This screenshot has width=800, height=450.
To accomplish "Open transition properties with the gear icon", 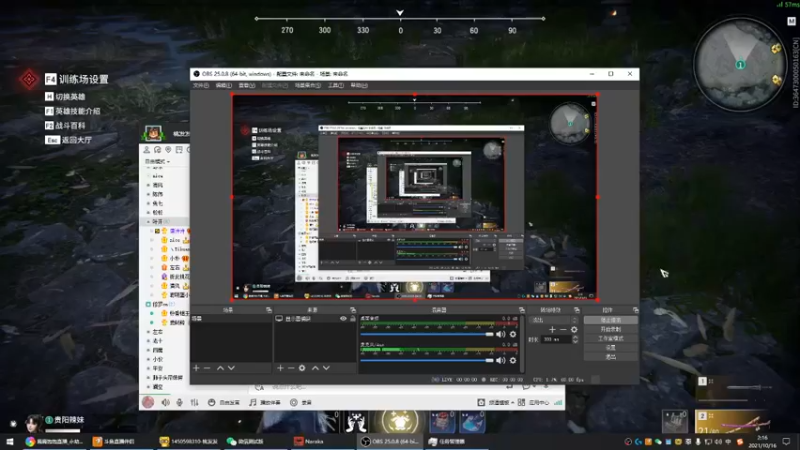I will 574,330.
